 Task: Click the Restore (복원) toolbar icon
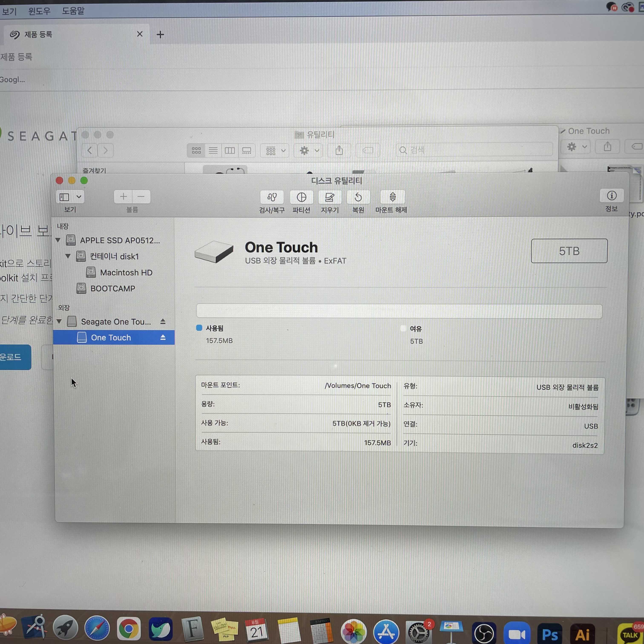click(x=358, y=197)
